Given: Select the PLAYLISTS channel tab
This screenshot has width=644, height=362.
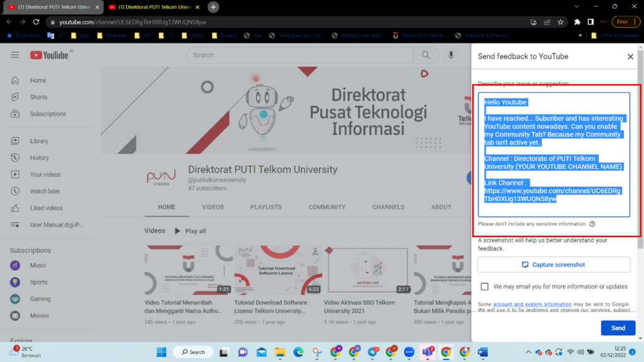Looking at the screenshot, I should tap(266, 207).
